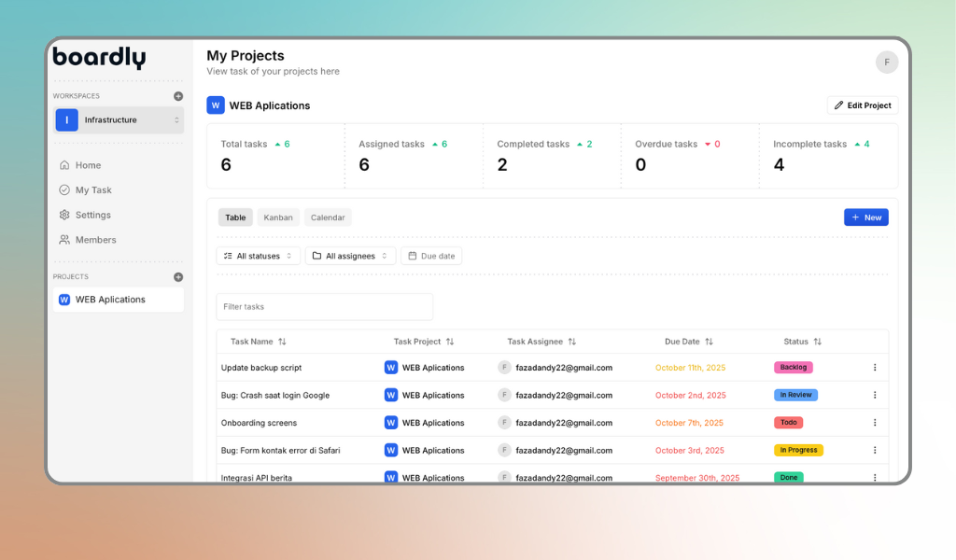Sort by Due Date column arrows
The width and height of the screenshot is (956, 560).
point(709,342)
